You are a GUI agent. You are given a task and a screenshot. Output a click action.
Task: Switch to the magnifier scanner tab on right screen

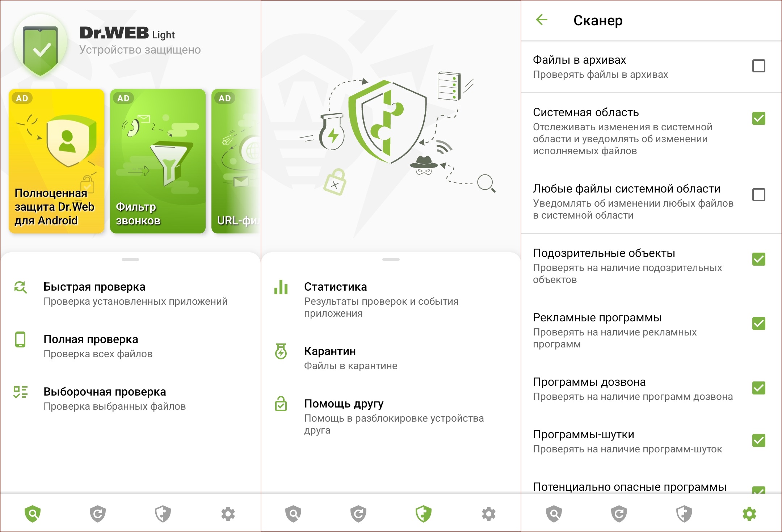(x=554, y=514)
